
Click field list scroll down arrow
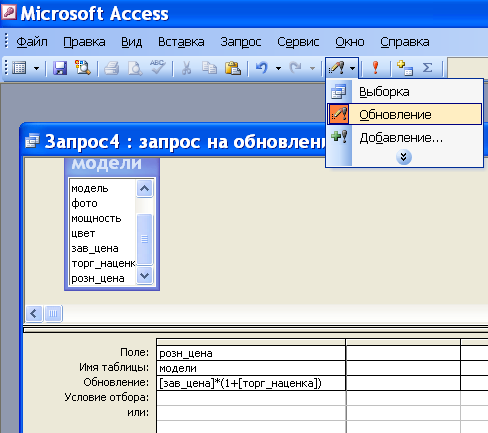[x=144, y=276]
